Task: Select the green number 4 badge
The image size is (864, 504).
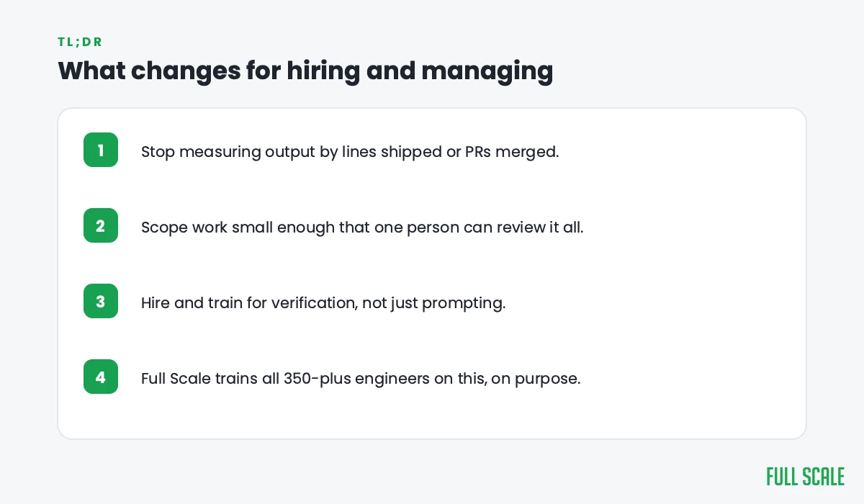Action: pyautogui.click(x=101, y=377)
